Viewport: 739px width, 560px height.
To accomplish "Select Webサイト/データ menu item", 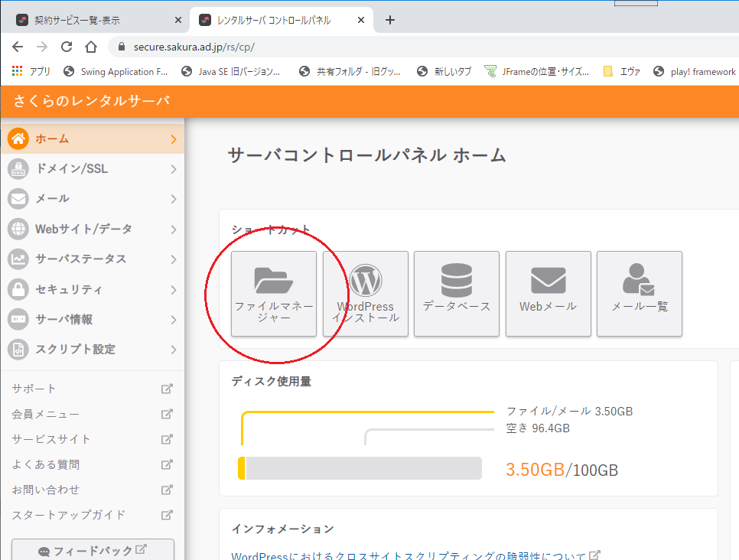I will click(93, 229).
